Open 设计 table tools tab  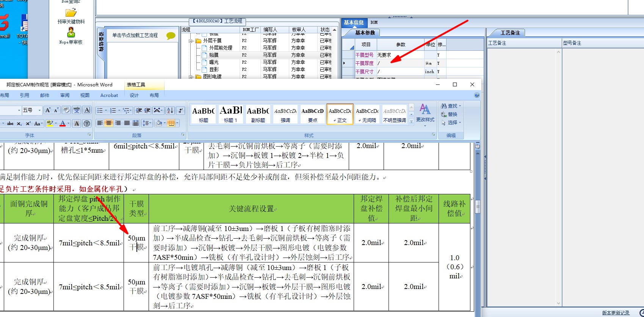[134, 95]
